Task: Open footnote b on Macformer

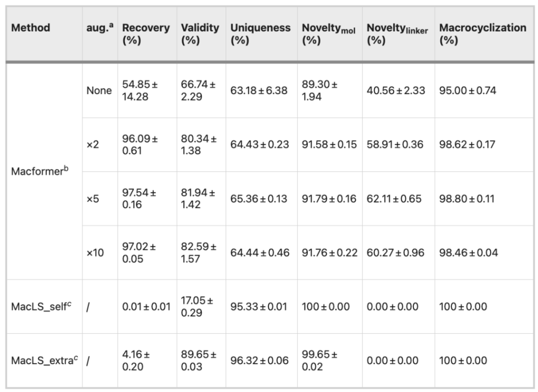Action: (66, 168)
